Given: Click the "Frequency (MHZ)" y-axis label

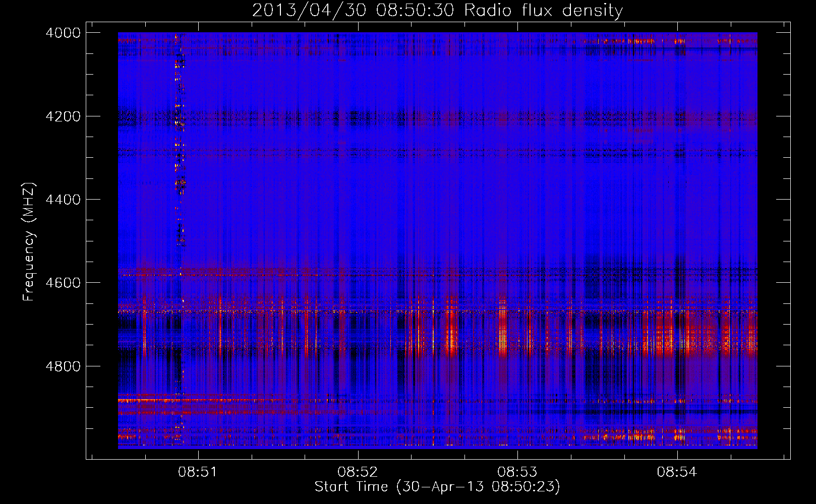Looking at the screenshot, I should point(29,242).
